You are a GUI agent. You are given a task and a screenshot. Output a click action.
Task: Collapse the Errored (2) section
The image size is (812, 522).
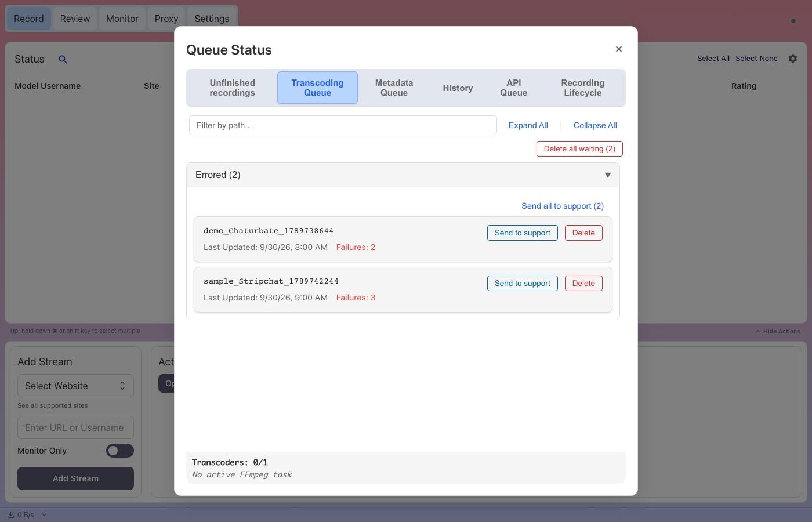tap(608, 175)
